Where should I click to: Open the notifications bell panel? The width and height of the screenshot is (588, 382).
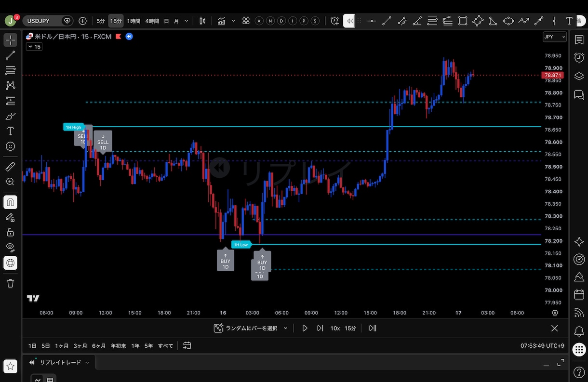(x=579, y=331)
